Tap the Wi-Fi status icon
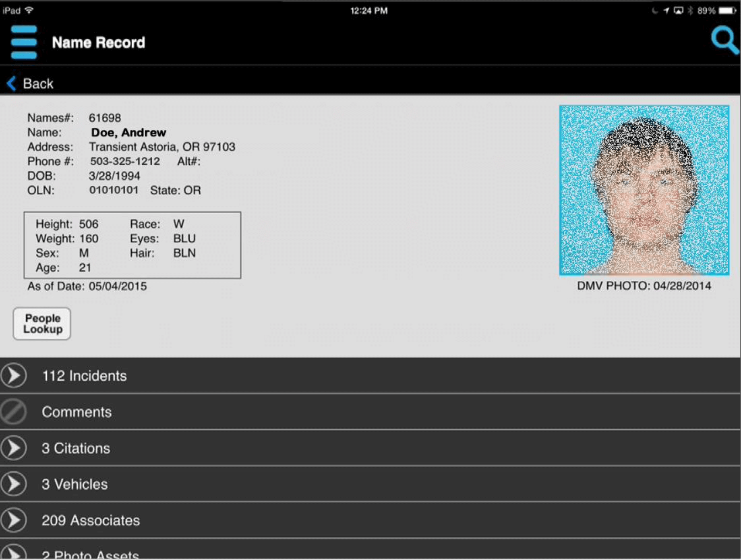 [x=29, y=10]
